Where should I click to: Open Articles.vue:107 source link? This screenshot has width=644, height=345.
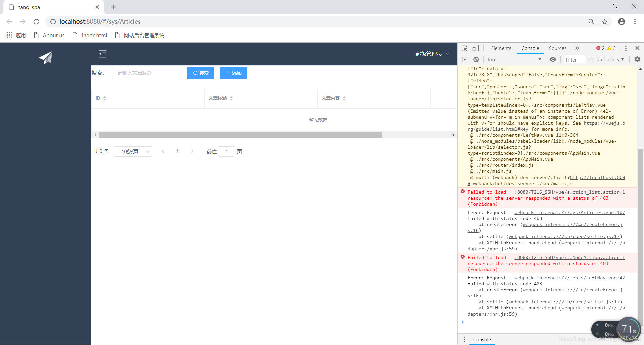tap(570, 213)
